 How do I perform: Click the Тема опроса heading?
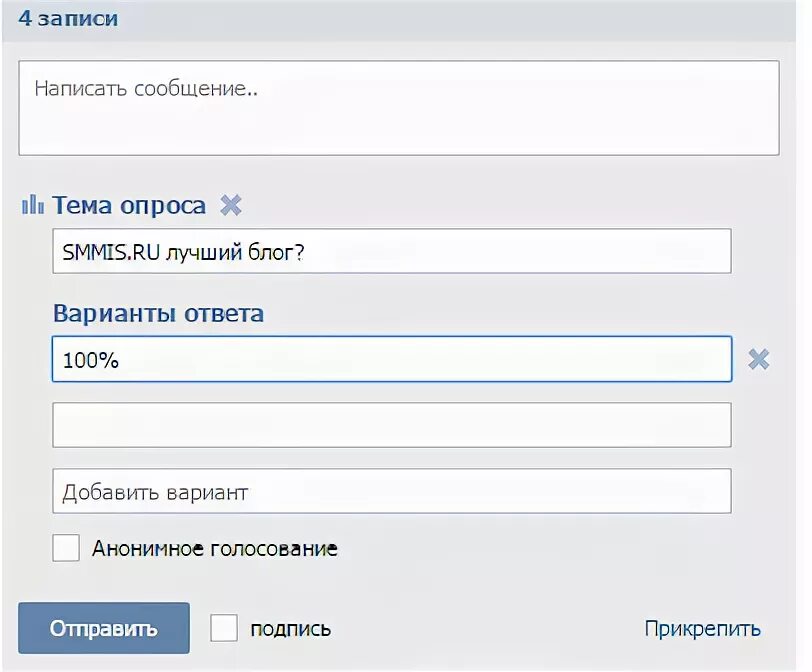click(129, 205)
